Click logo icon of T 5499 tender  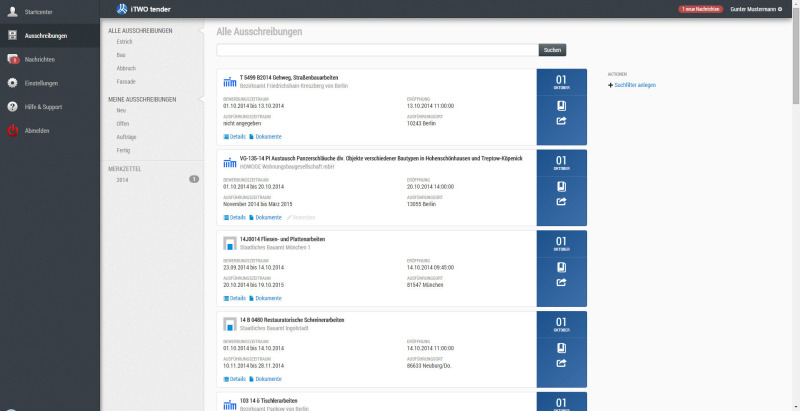[230, 82]
